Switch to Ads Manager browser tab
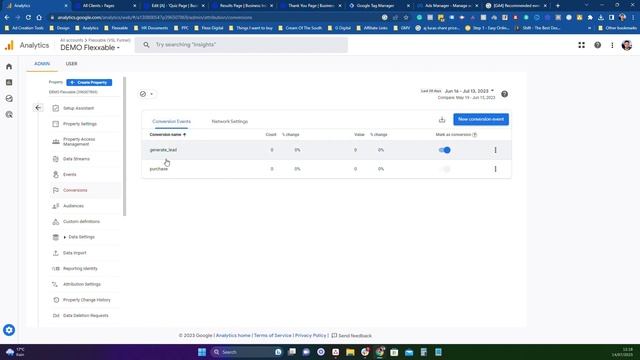Screen dimensions: 640x360 pos(448,6)
